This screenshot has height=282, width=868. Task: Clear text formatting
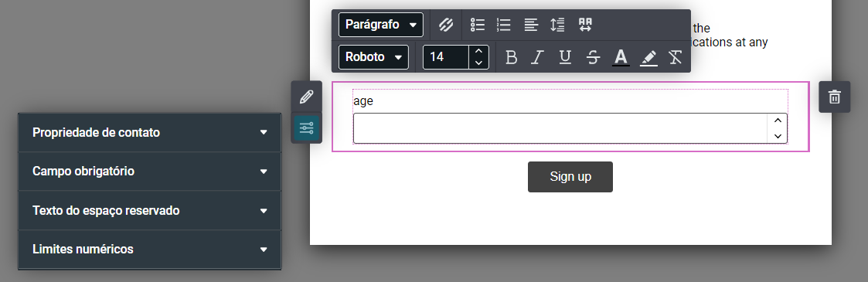(x=675, y=57)
